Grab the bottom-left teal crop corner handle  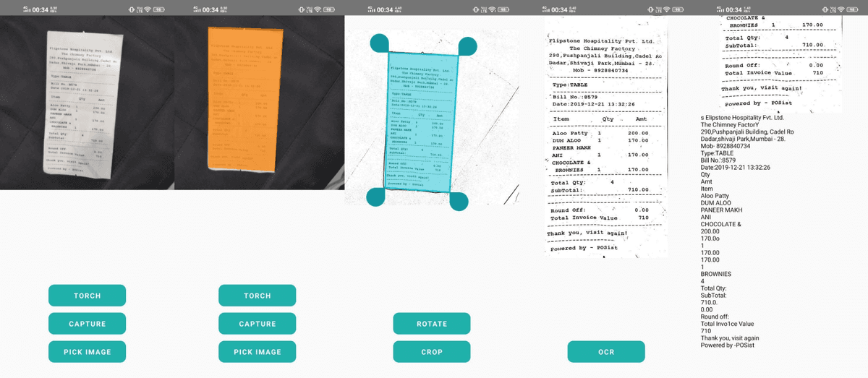[376, 197]
